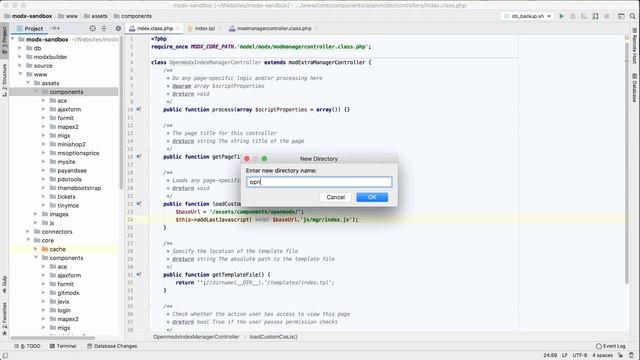The height and width of the screenshot is (360, 640).
Task: Click UTF-8 encoding in status bar
Action: coord(580,356)
